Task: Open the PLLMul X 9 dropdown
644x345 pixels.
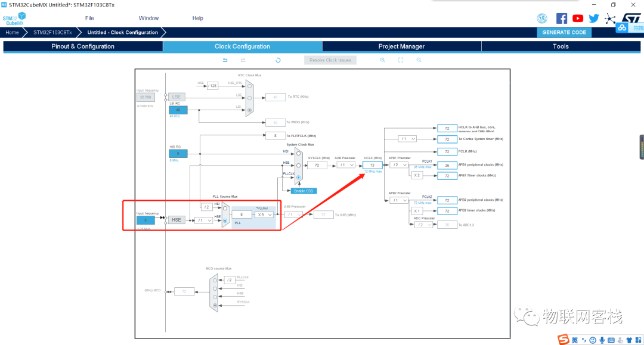Action: tap(265, 215)
